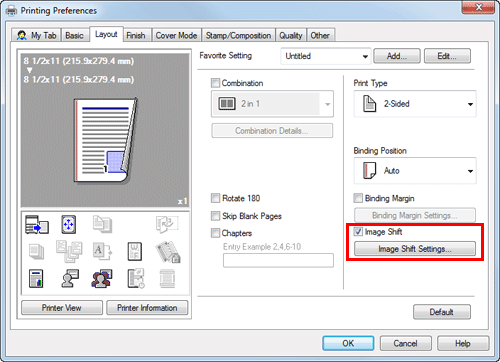
Task: Click the color chart document icon
Action: [36, 278]
